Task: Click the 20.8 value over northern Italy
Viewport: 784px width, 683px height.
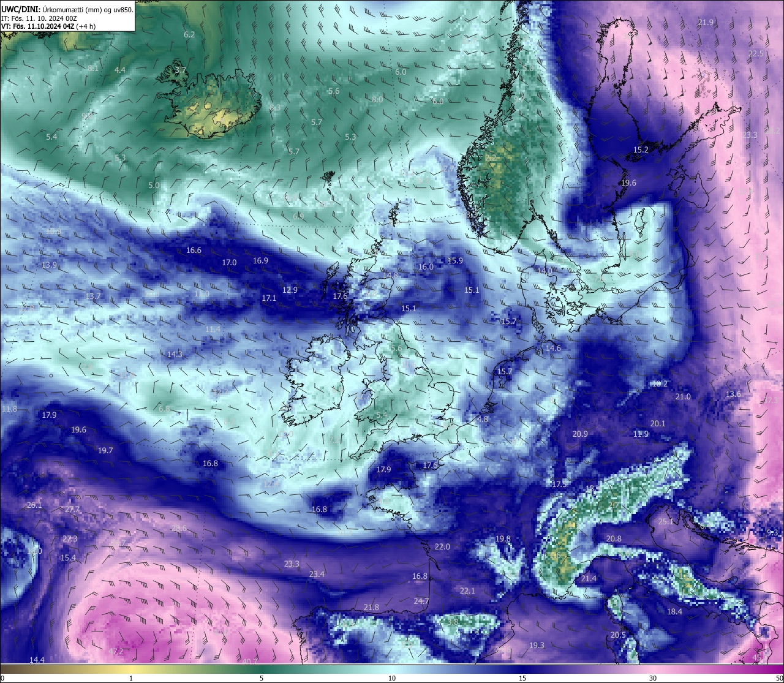Action: 614,539
